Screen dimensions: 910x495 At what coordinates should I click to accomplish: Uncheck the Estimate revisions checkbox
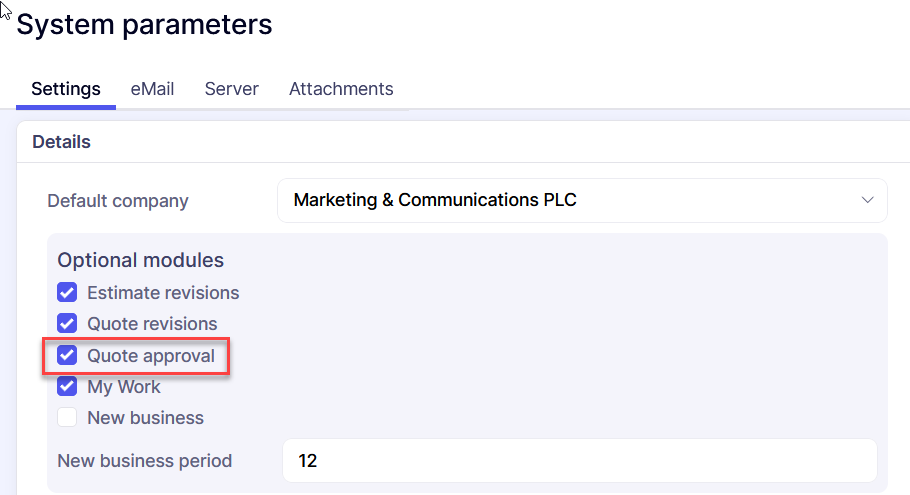(67, 293)
